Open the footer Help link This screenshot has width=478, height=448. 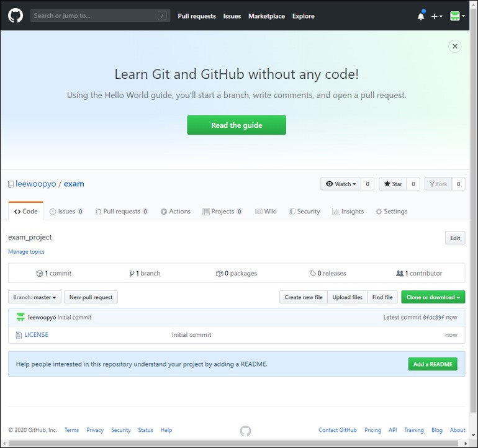tap(166, 430)
